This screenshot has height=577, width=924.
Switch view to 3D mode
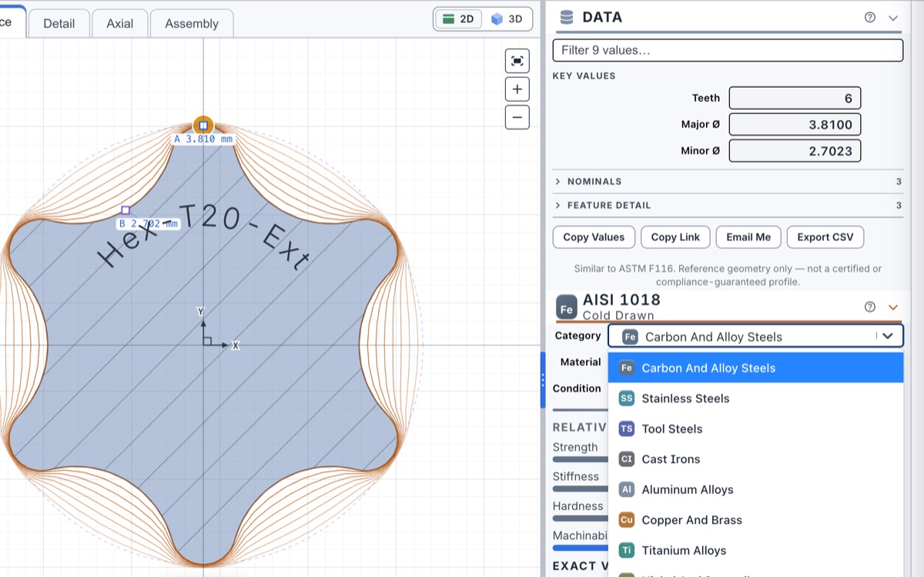pos(507,19)
